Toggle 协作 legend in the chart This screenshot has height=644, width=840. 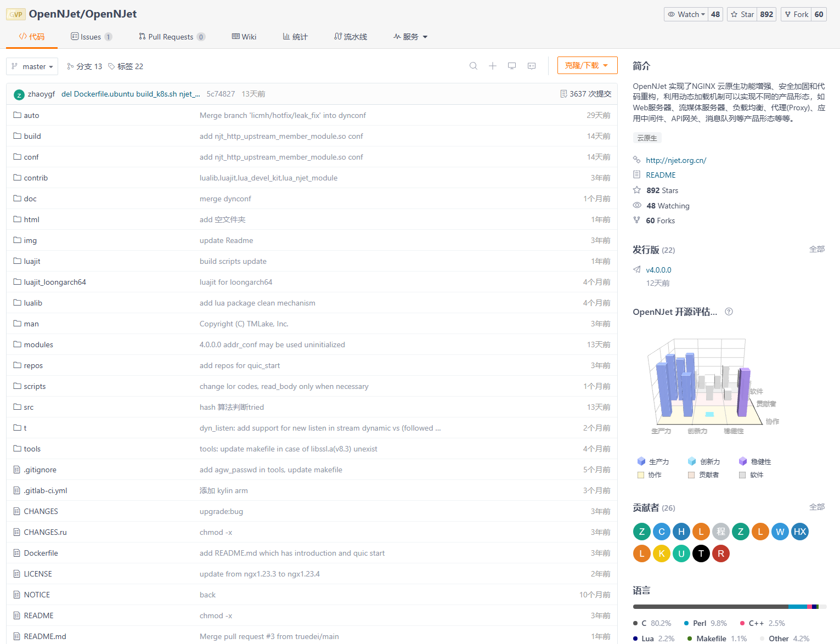[649, 474]
